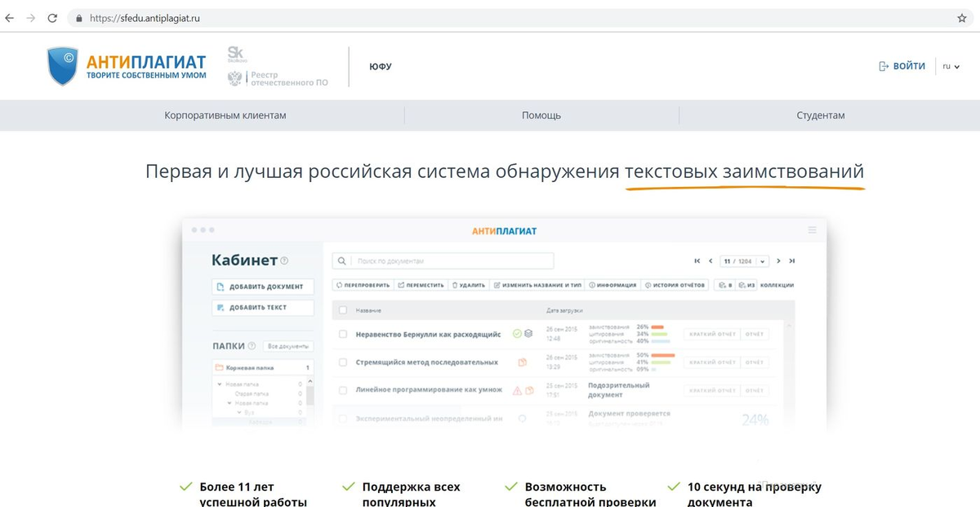The height and width of the screenshot is (507, 980).
Task: Collapse the first Новая папка tree node
Action: coord(220,384)
